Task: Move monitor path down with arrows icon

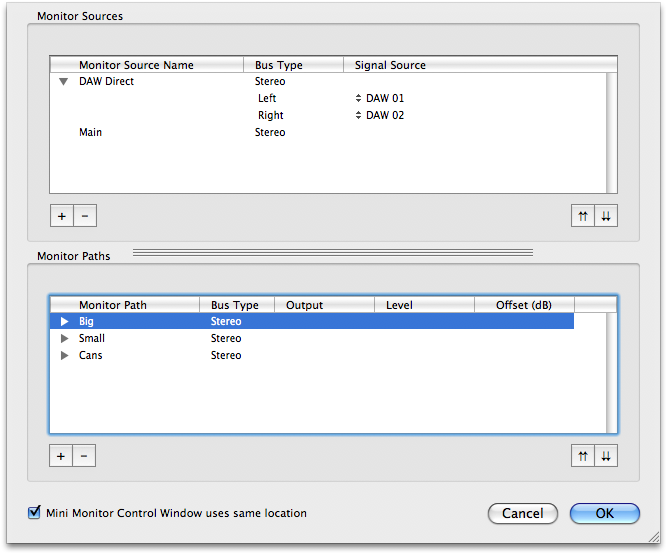Action: (x=606, y=456)
